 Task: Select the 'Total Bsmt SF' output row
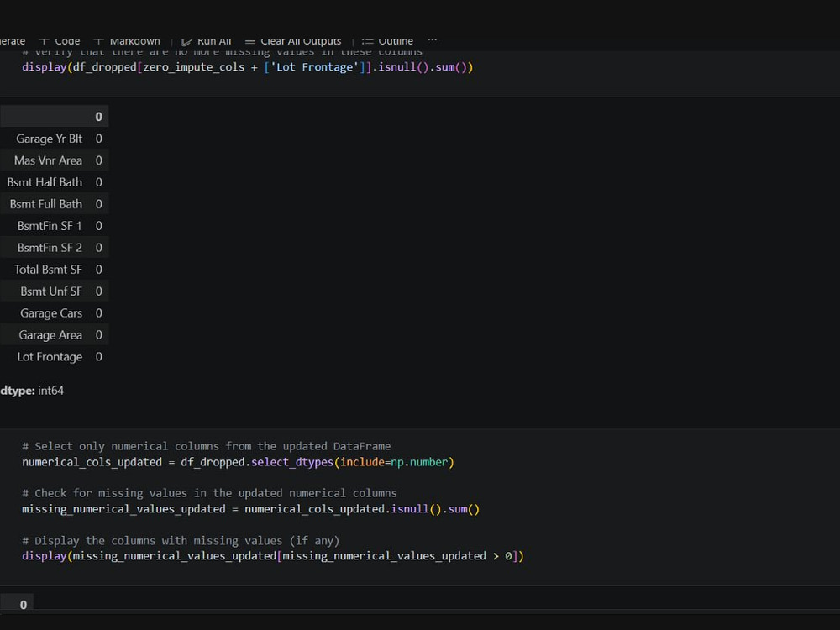(x=54, y=270)
